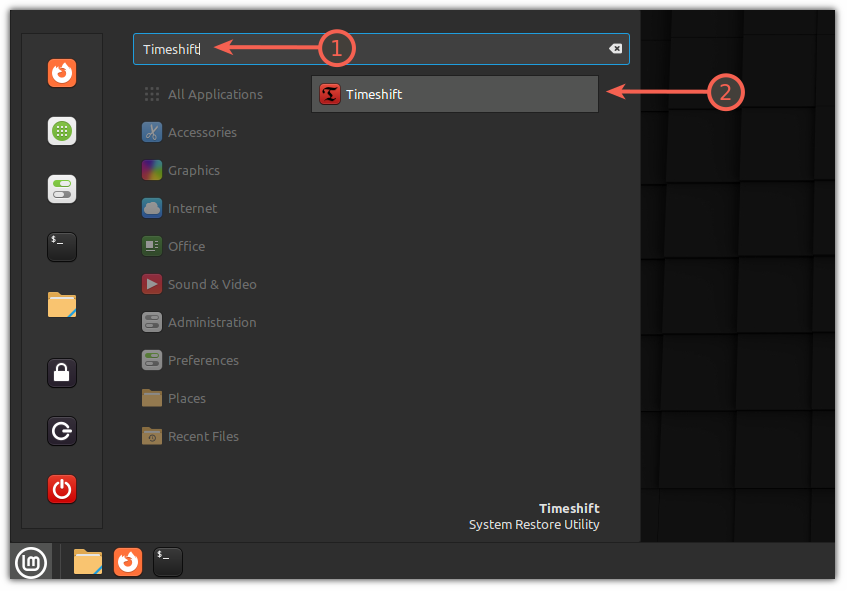Launch Firefox from the menu favorites sidebar
The width and height of the screenshot is (847, 591).
pos(62,72)
